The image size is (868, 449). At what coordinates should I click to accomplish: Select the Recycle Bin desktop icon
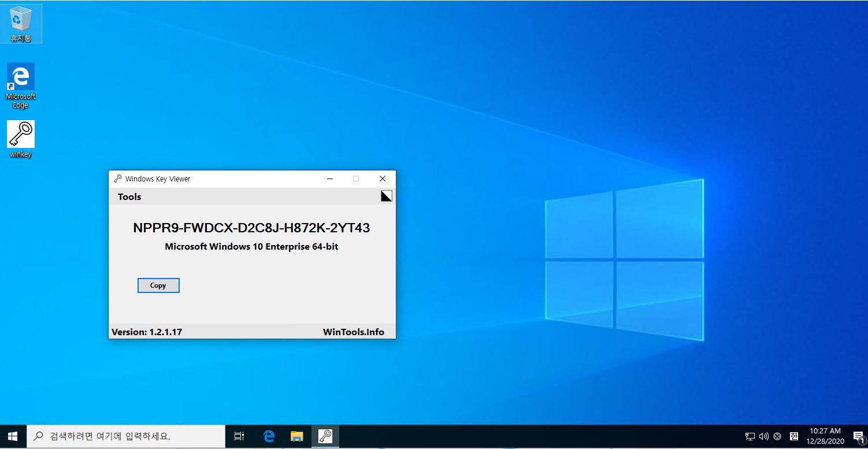[x=20, y=24]
